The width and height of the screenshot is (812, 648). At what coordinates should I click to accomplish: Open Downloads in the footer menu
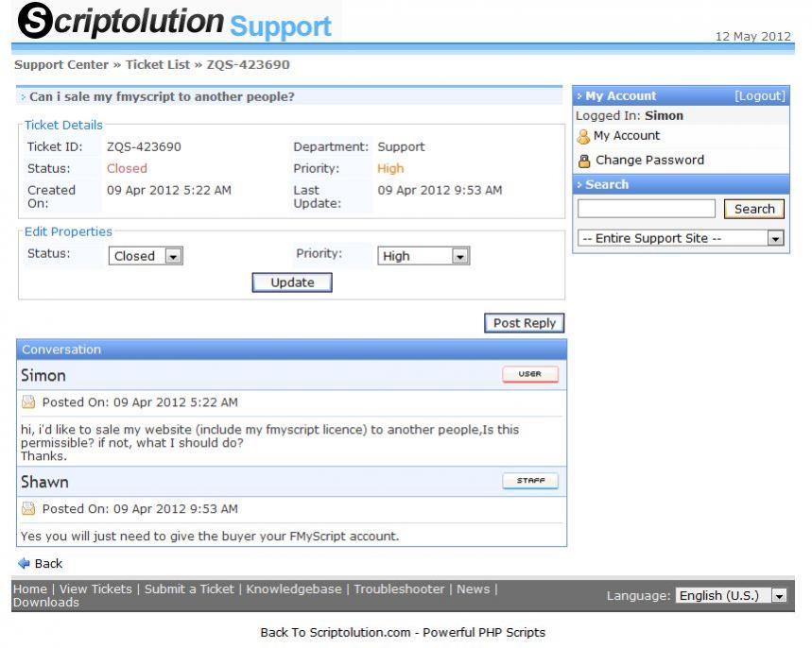[x=46, y=603]
